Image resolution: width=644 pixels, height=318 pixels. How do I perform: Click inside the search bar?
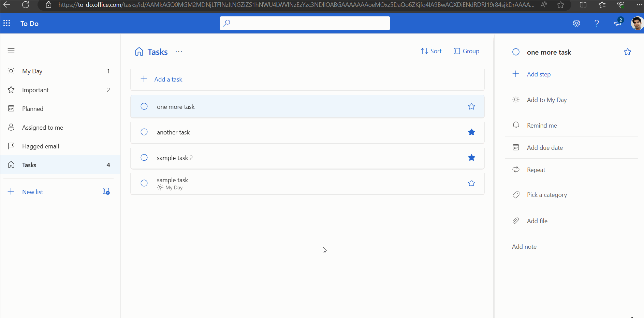click(x=305, y=23)
